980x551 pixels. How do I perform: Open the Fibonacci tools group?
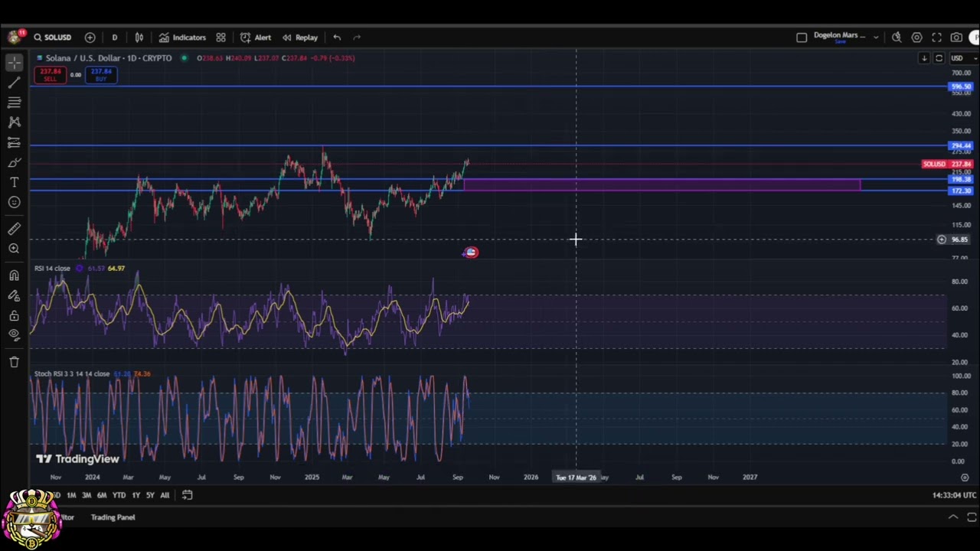tap(14, 103)
